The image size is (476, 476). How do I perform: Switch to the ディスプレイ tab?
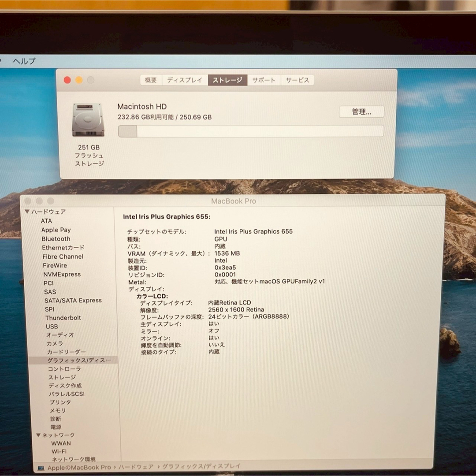pos(185,80)
